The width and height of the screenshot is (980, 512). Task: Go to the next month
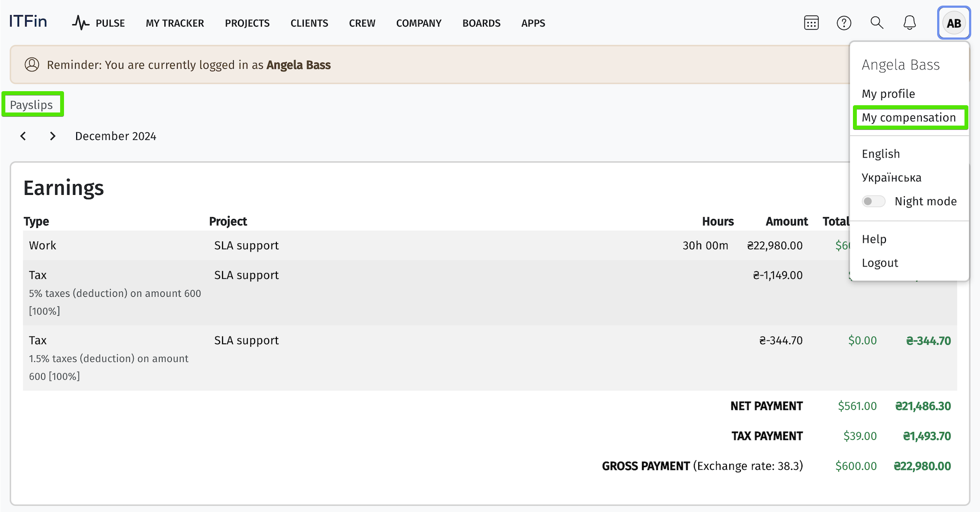[52, 136]
